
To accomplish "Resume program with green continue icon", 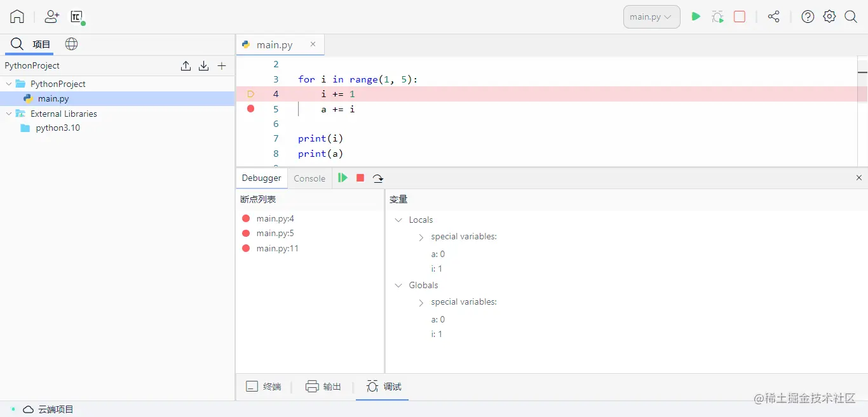I will [342, 178].
